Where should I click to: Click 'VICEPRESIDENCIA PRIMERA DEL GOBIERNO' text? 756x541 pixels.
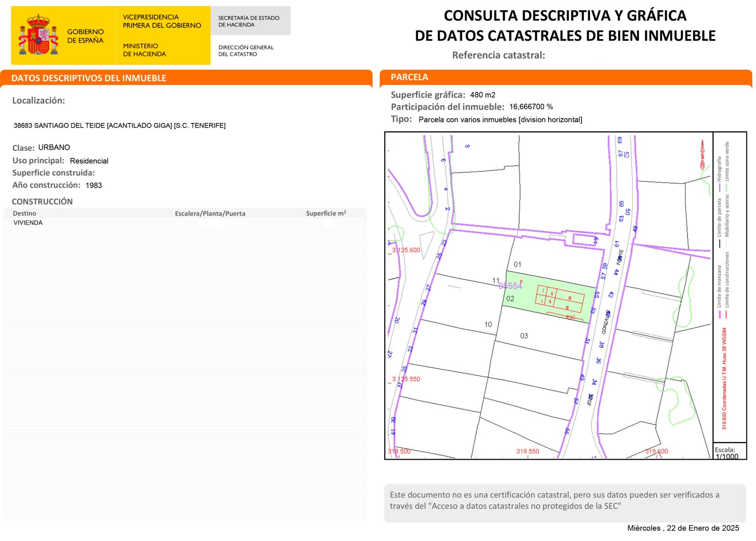162,21
